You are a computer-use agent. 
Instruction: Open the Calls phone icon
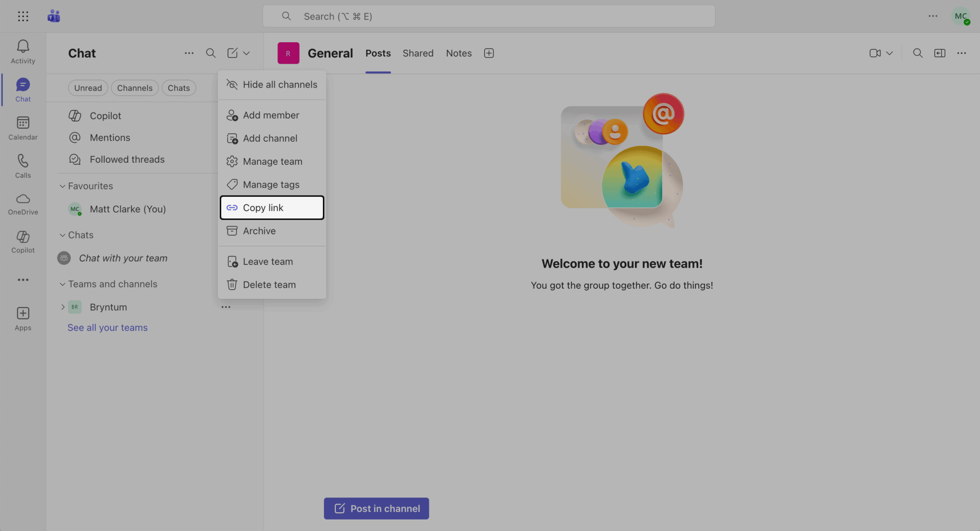pyautogui.click(x=23, y=166)
